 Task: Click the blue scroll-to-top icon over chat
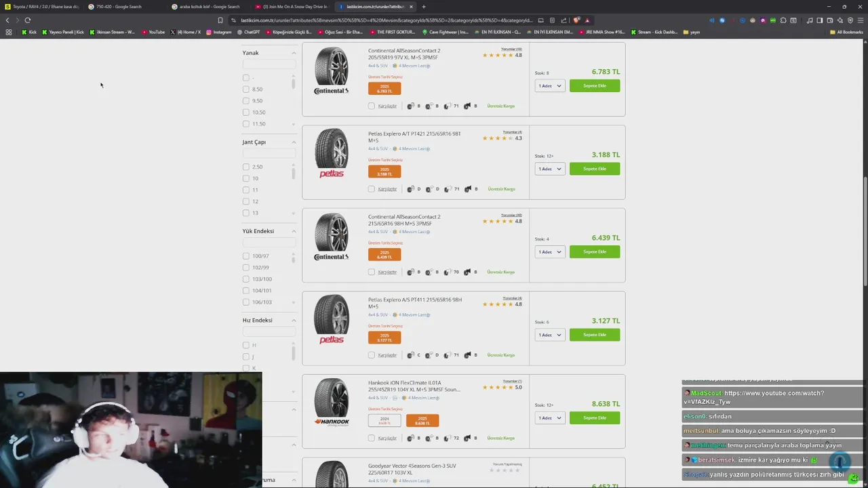(x=840, y=462)
